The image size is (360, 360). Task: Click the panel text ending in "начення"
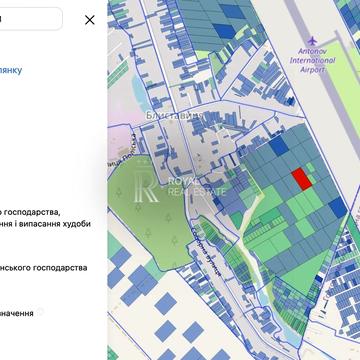point(17,313)
